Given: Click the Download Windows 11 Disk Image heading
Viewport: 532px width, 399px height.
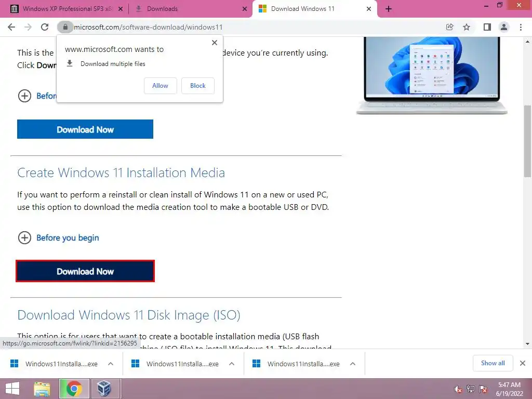Looking at the screenshot, I should coord(129,315).
